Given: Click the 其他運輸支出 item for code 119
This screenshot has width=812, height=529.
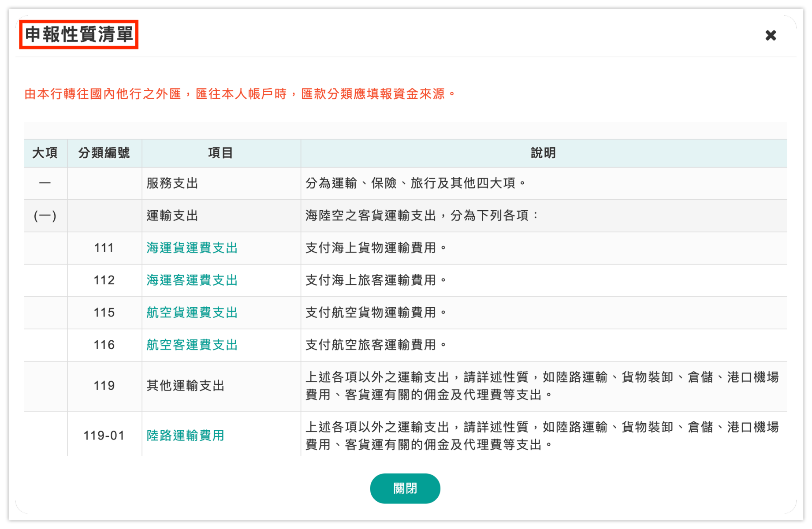Looking at the screenshot, I should pos(186,386).
